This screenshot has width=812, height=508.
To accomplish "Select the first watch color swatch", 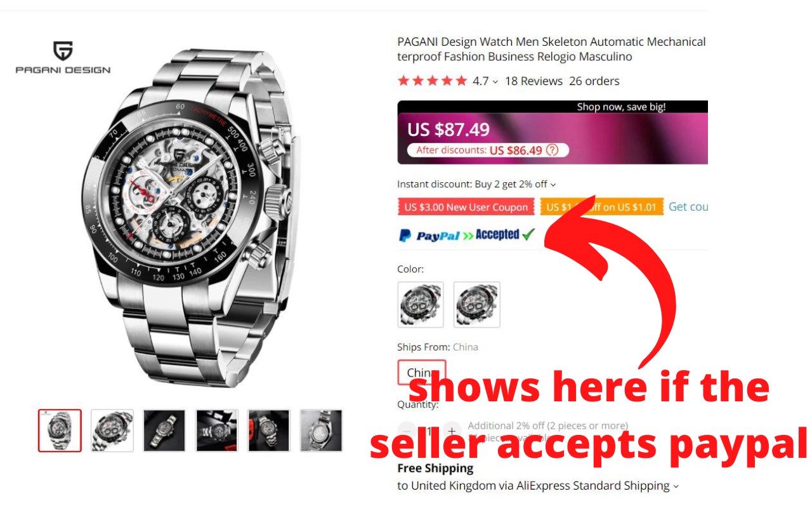I will point(421,305).
